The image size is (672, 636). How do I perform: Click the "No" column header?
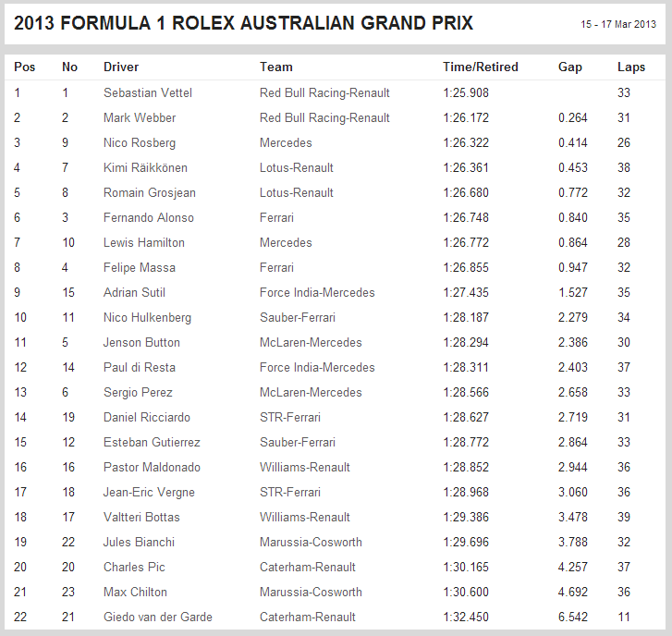(x=69, y=67)
